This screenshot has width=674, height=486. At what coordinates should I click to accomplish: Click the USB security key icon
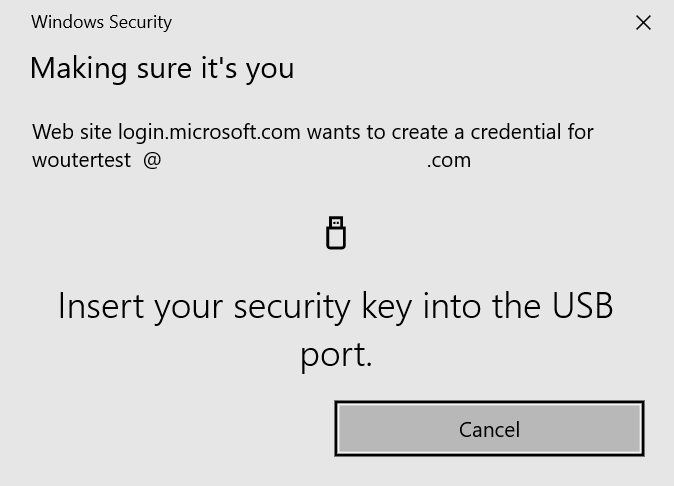336,233
